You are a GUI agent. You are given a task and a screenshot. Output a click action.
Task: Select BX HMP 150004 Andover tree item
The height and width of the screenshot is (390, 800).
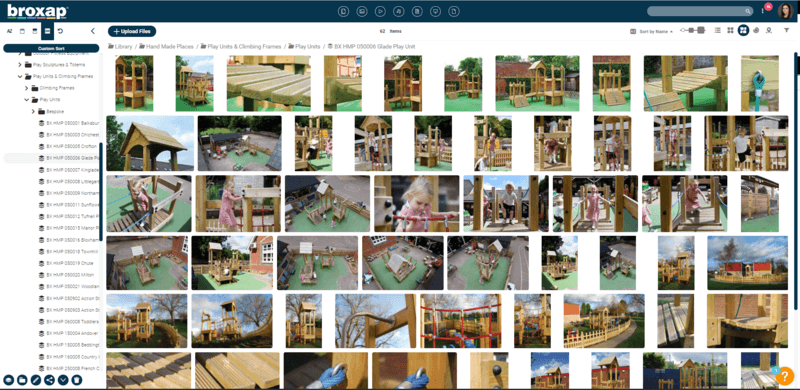tap(69, 333)
